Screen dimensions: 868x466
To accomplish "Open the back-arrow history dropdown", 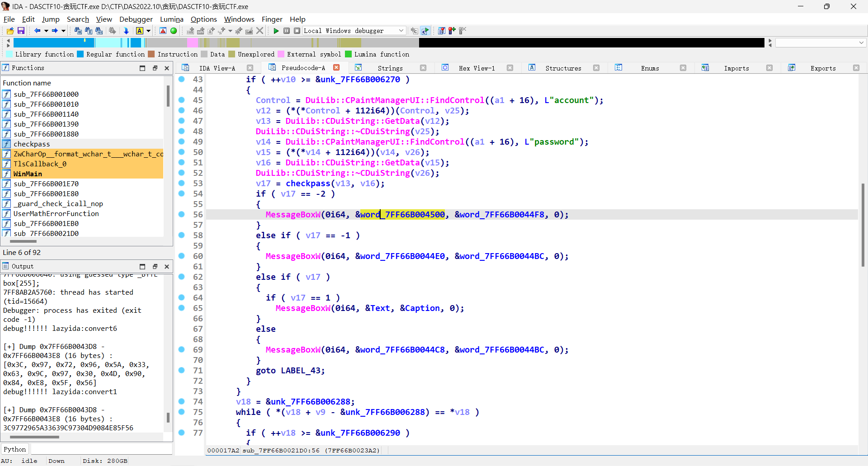I will 46,31.
